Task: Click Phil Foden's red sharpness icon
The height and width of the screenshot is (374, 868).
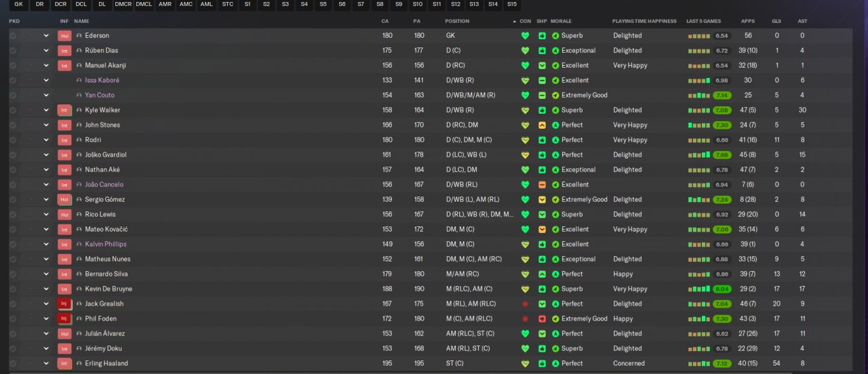Action: pyautogui.click(x=542, y=318)
